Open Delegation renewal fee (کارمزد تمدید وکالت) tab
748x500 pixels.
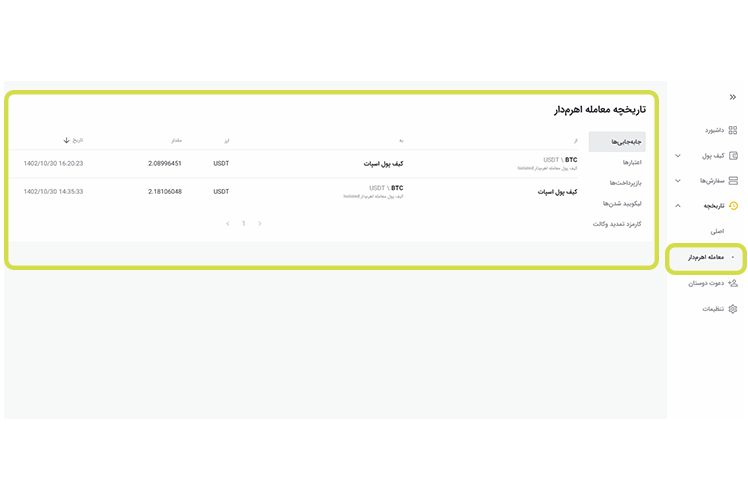615,224
